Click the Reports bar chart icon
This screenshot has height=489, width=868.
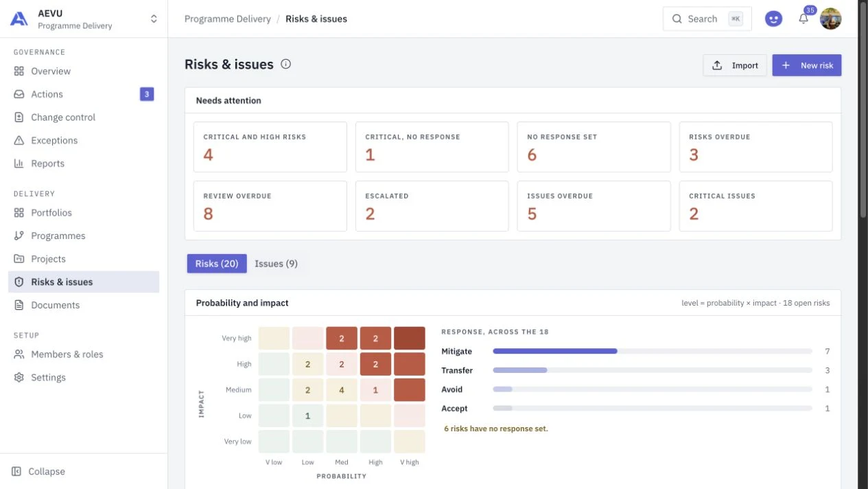point(19,163)
